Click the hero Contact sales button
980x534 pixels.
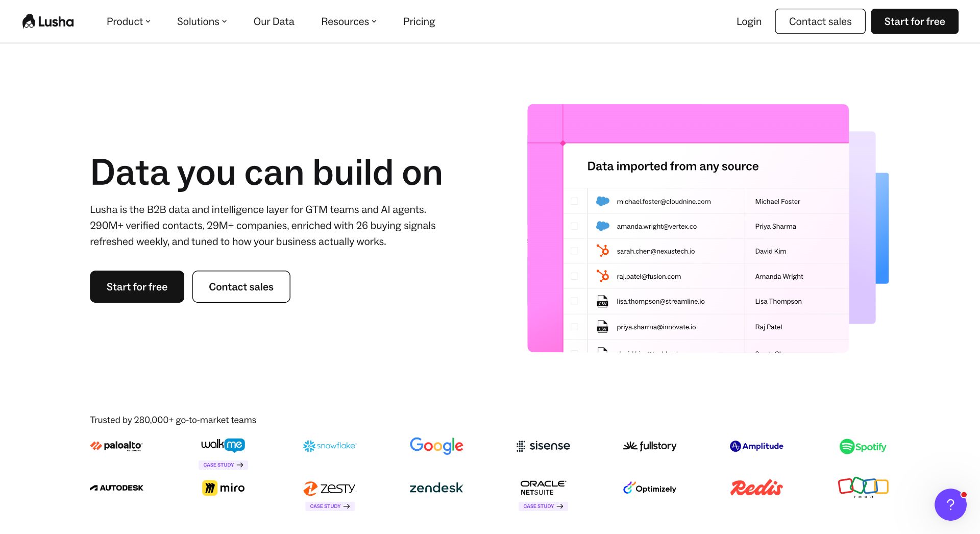coord(241,286)
